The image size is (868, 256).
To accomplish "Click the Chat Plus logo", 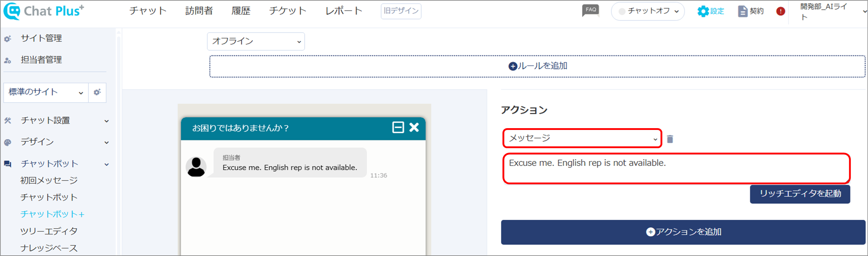I will tap(44, 11).
